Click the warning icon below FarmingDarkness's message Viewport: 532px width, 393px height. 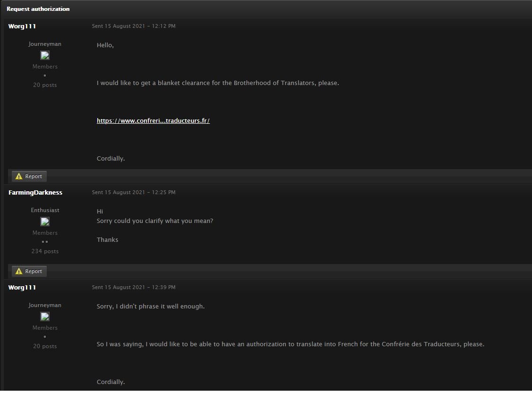coord(19,271)
